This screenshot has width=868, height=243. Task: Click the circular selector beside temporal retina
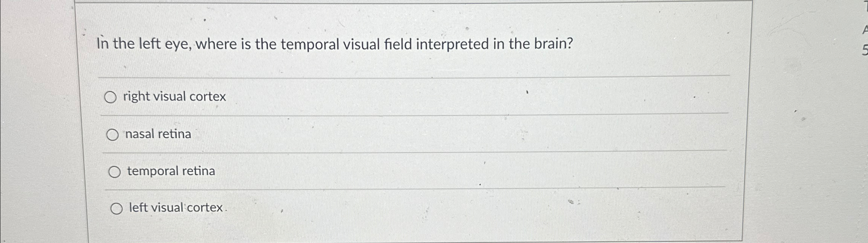pyautogui.click(x=114, y=171)
